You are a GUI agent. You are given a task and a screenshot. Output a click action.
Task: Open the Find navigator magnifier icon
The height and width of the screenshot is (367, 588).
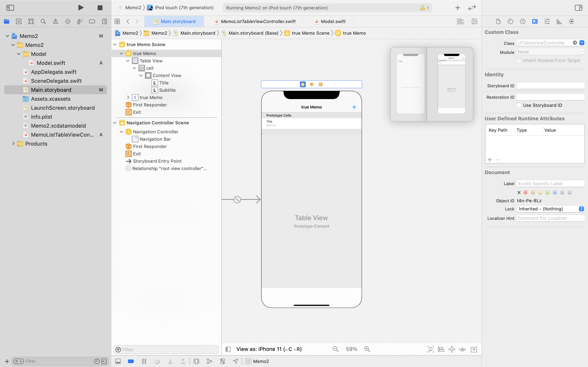43,21
